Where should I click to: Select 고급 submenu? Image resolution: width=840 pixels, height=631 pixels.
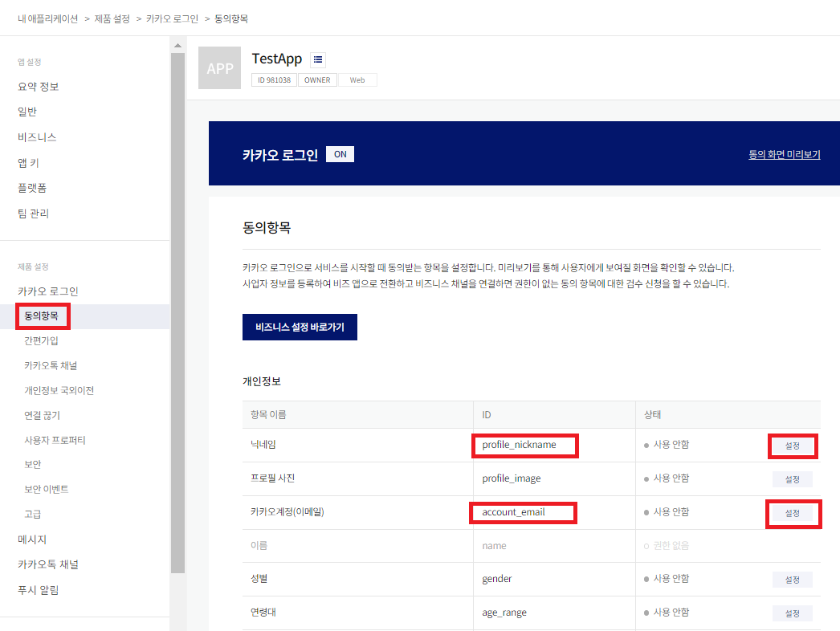(33, 515)
